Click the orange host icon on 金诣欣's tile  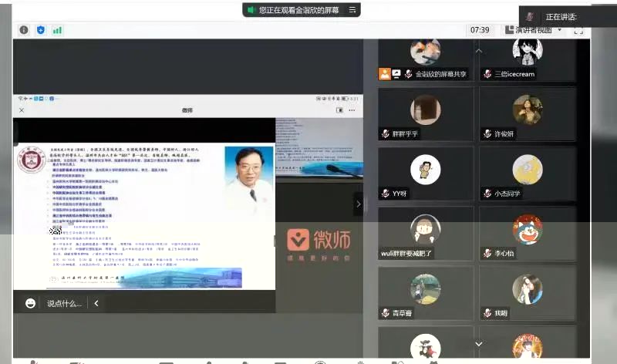click(384, 73)
